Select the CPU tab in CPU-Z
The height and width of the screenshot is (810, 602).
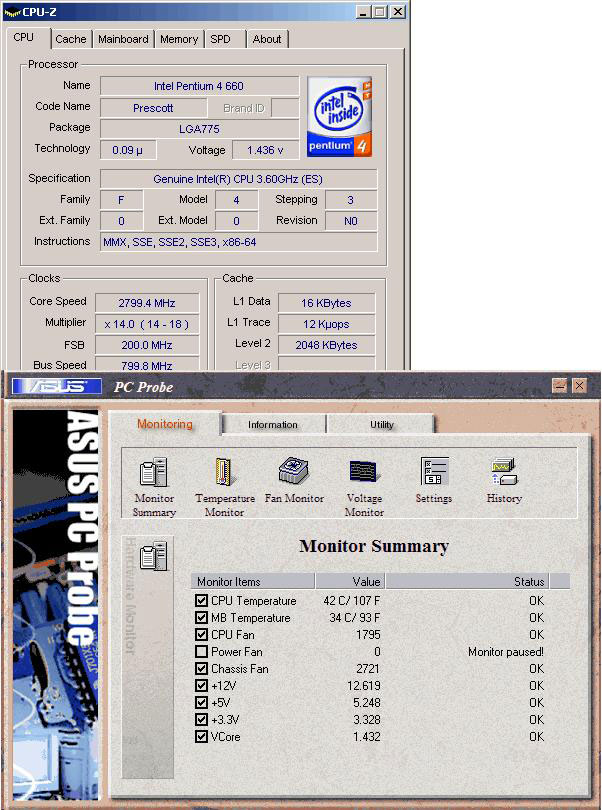pyautogui.click(x=27, y=38)
